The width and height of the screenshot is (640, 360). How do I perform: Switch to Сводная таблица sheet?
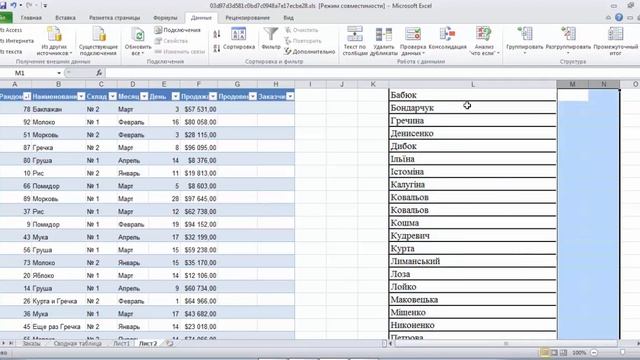(78, 344)
